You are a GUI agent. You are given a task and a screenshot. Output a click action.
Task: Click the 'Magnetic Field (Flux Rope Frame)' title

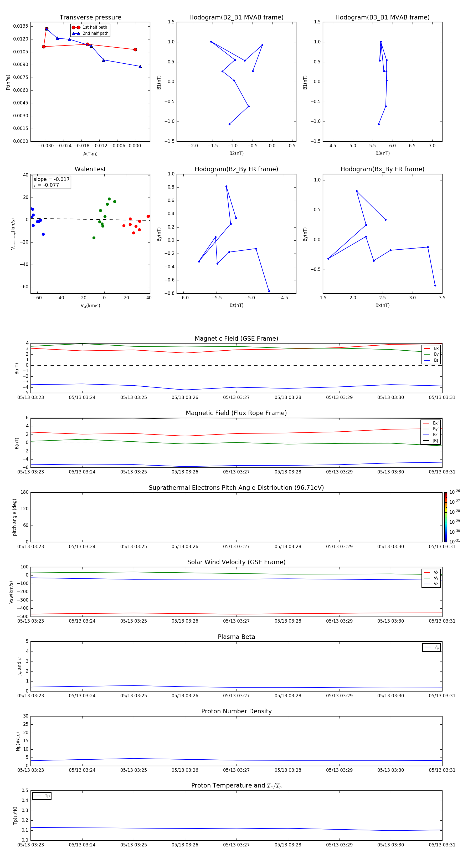click(x=236, y=413)
